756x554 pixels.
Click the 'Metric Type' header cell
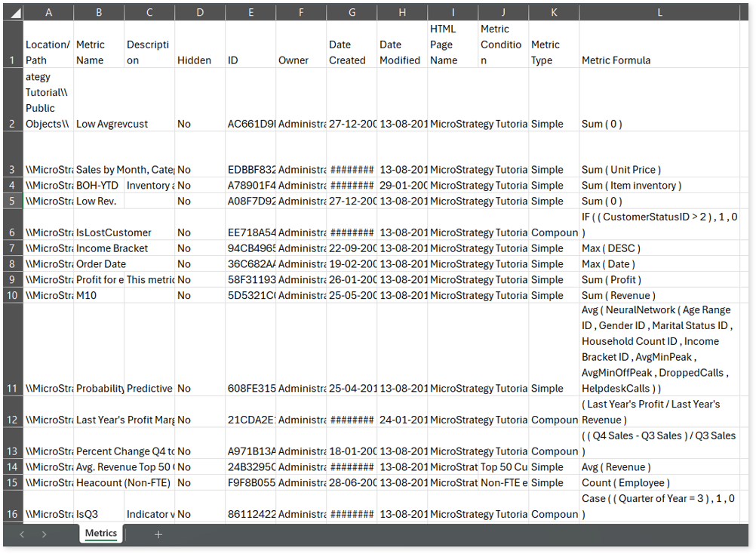pos(554,44)
